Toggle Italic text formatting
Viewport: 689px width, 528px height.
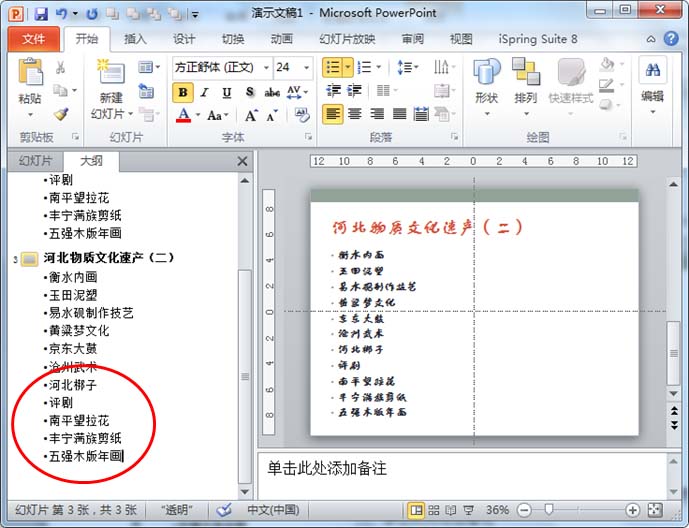[x=205, y=92]
